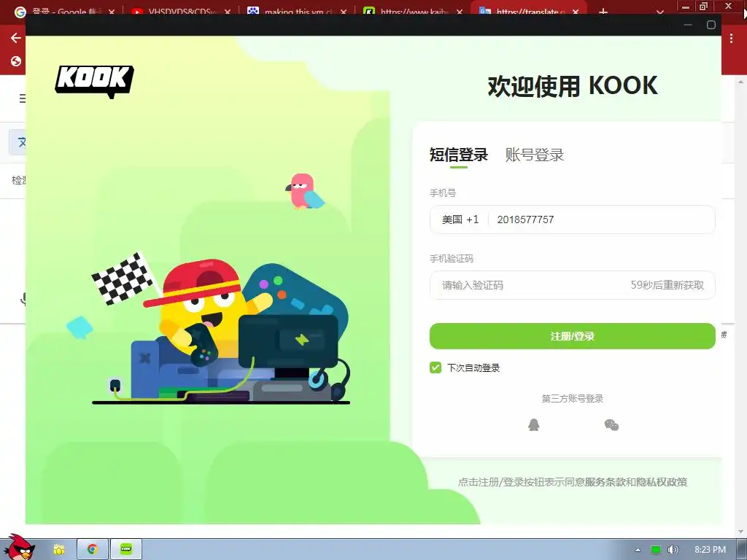The height and width of the screenshot is (560, 747).
Task: Close the Google login tab
Action: click(x=112, y=12)
